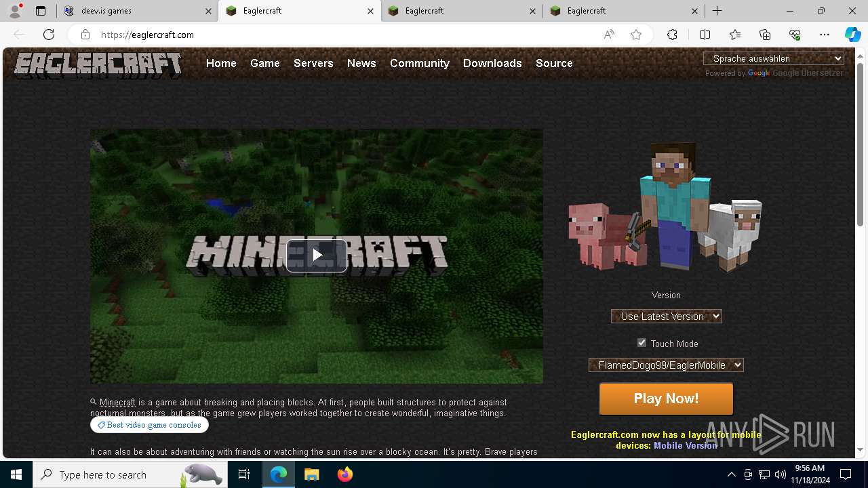Open the volume speaker tray icon
Screen dimensions: 868x488
[x=781, y=474]
